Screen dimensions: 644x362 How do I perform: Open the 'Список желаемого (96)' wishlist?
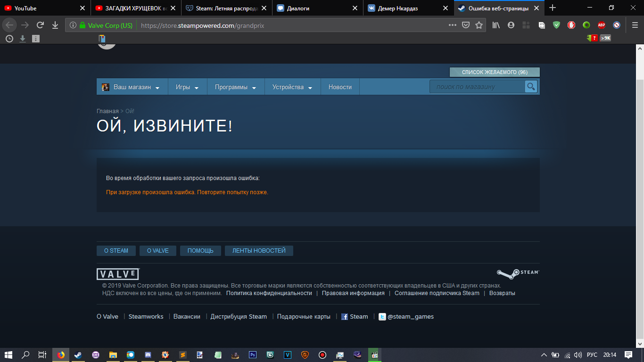[495, 72]
